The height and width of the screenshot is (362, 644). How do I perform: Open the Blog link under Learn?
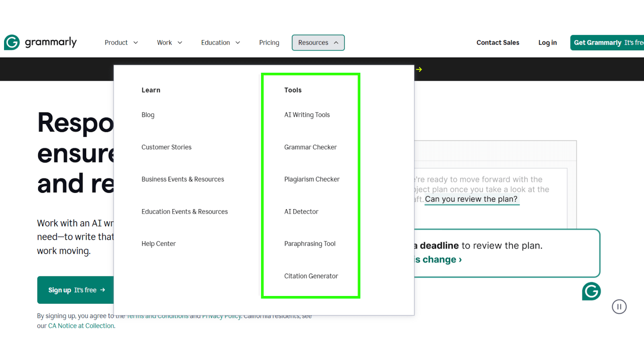pyautogui.click(x=148, y=115)
